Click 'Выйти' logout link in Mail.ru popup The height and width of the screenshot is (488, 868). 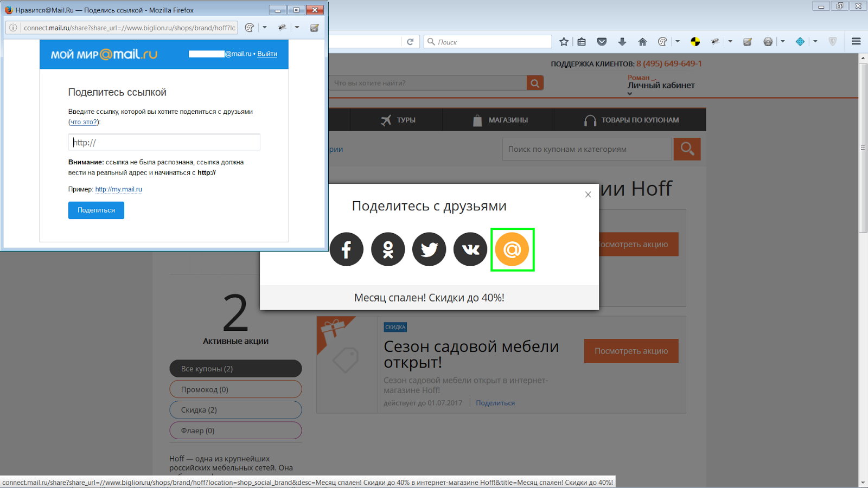pos(267,54)
